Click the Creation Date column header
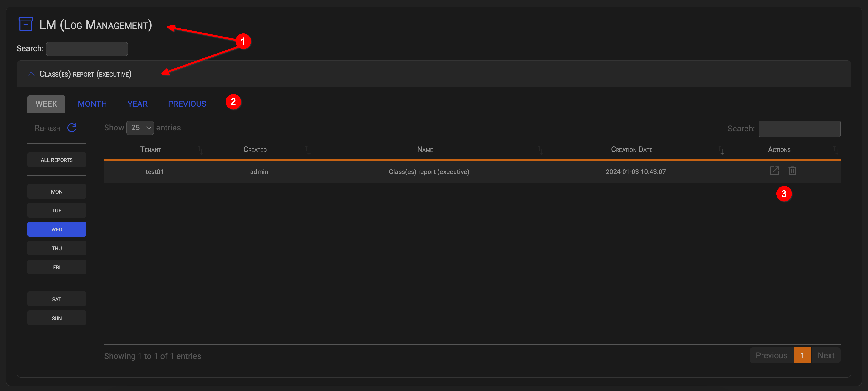 coord(631,150)
